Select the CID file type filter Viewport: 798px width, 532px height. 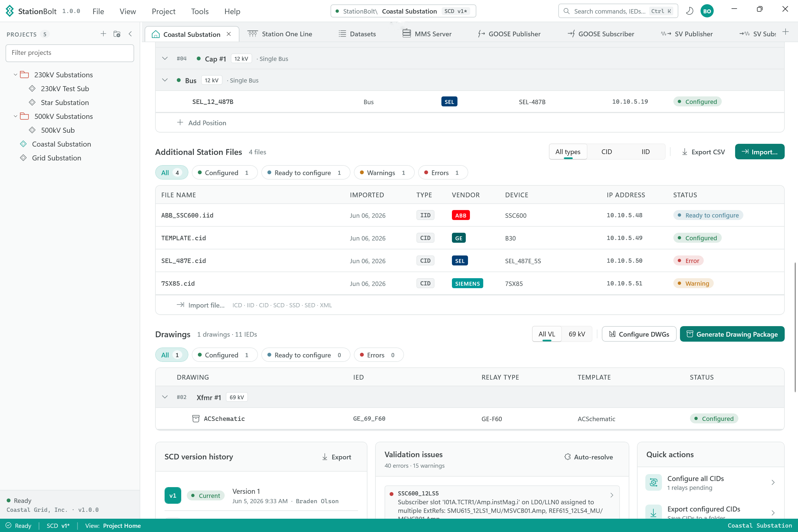coord(607,152)
